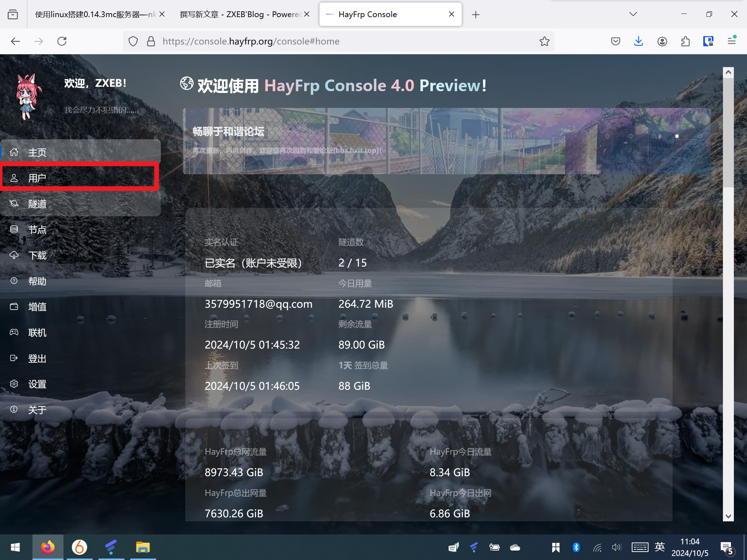Open the 增值 value-added page
The height and width of the screenshot is (560, 747).
[x=80, y=307]
